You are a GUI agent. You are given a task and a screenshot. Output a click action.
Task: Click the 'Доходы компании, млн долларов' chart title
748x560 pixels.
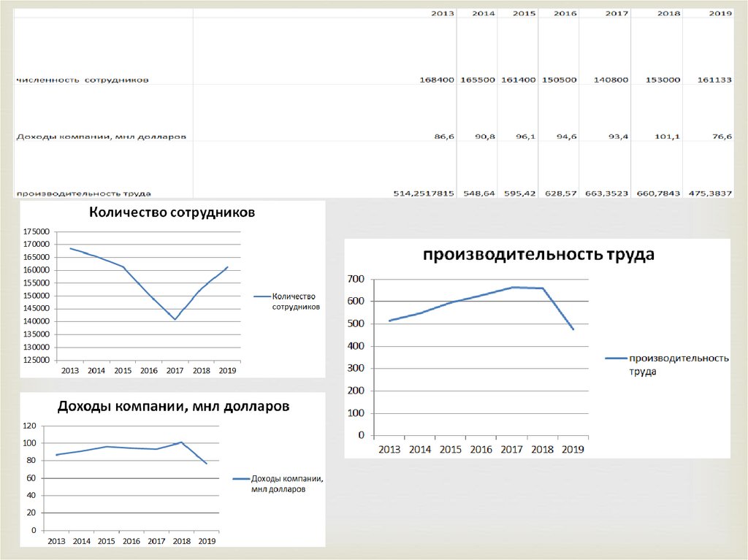click(174, 406)
